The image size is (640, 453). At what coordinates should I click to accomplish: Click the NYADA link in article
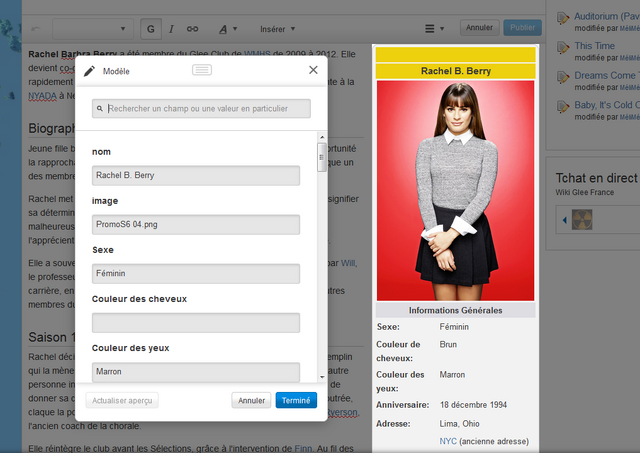coord(42,96)
